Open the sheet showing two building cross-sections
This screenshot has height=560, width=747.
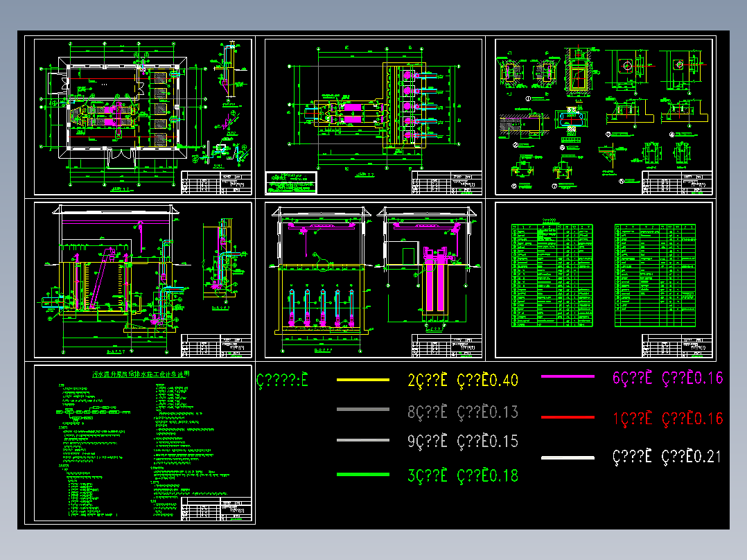[x=373, y=280]
